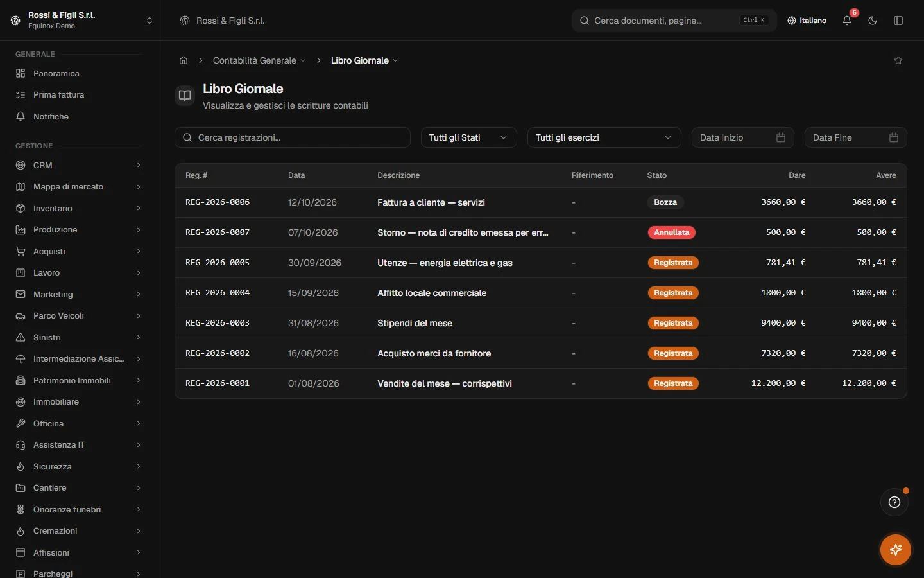Open the Panoramica sidebar item
924x578 pixels.
80,73
